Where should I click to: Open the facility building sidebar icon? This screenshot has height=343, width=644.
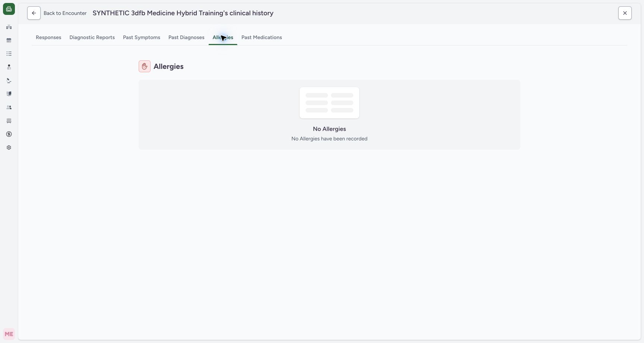click(9, 27)
